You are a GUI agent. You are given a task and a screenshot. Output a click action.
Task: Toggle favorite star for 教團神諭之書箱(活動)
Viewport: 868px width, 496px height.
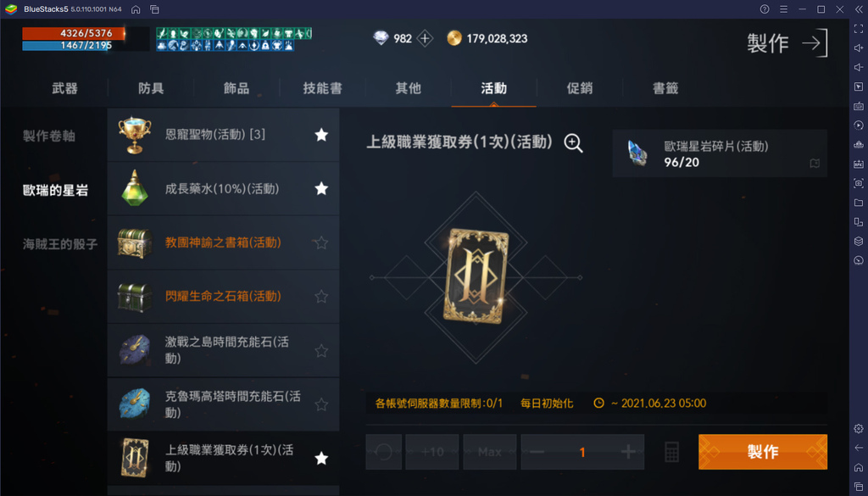point(321,242)
